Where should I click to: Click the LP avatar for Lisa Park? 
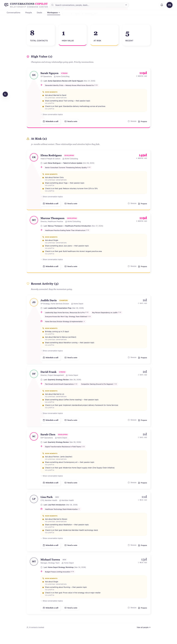34,499
